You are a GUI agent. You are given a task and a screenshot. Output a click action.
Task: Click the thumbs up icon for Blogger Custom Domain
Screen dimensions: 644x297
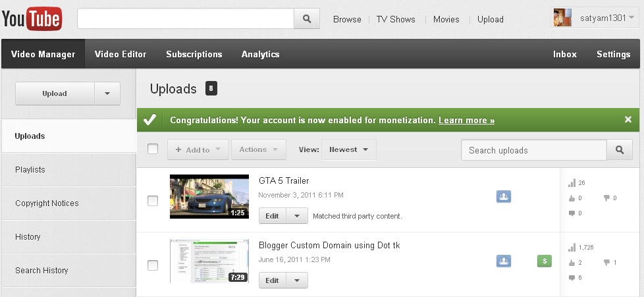tap(572, 263)
